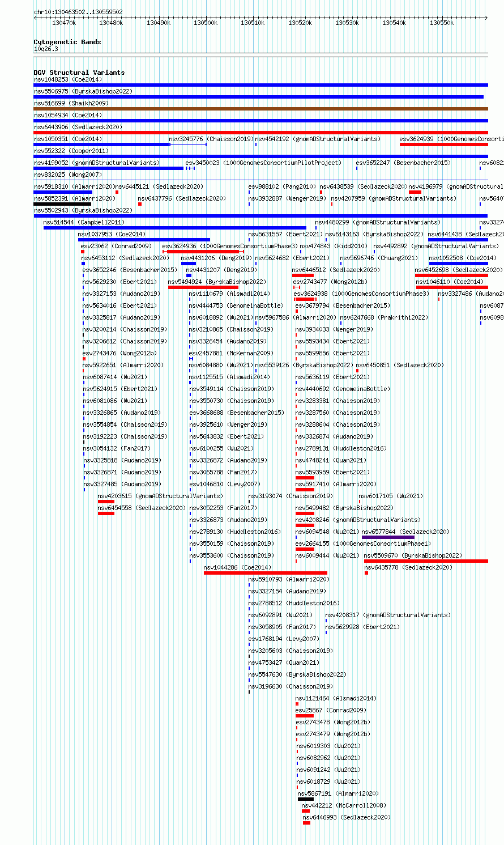Select nsv6247668 (Prakrithi2022) label
The height and width of the screenshot is (845, 504).
point(384,318)
